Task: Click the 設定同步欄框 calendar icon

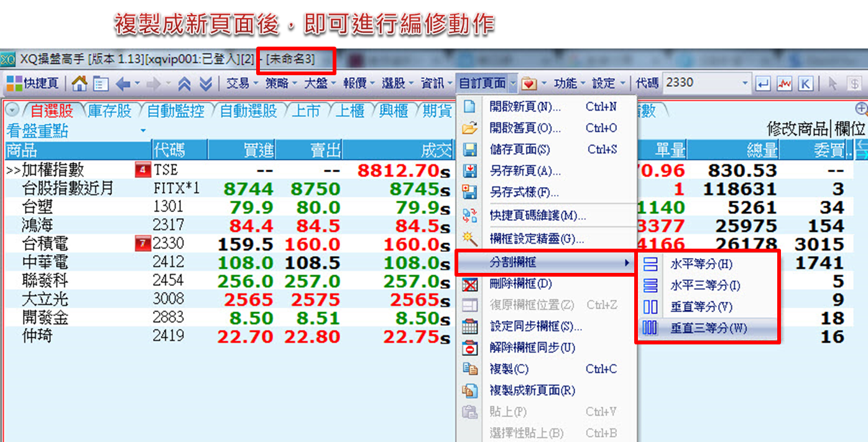Action: coord(470,326)
